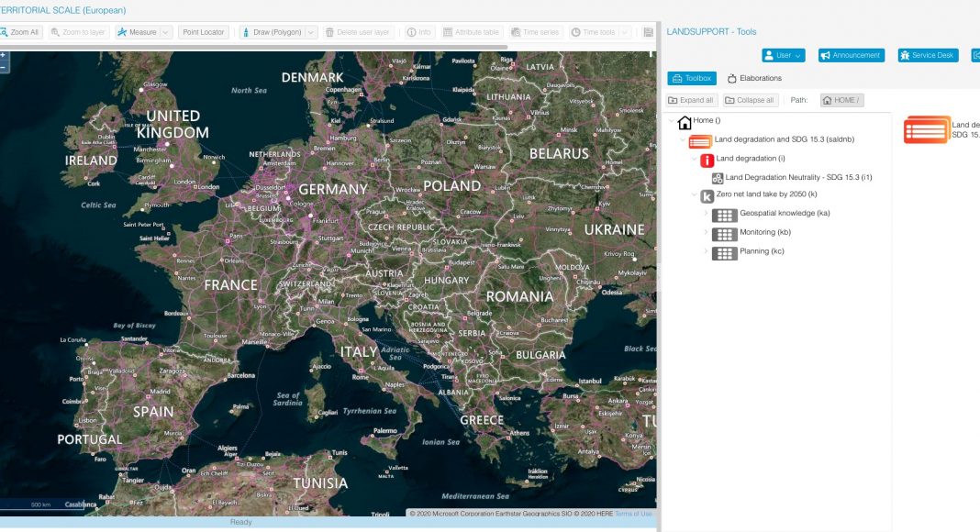Select the Land degradation (i) tree item

click(x=750, y=159)
